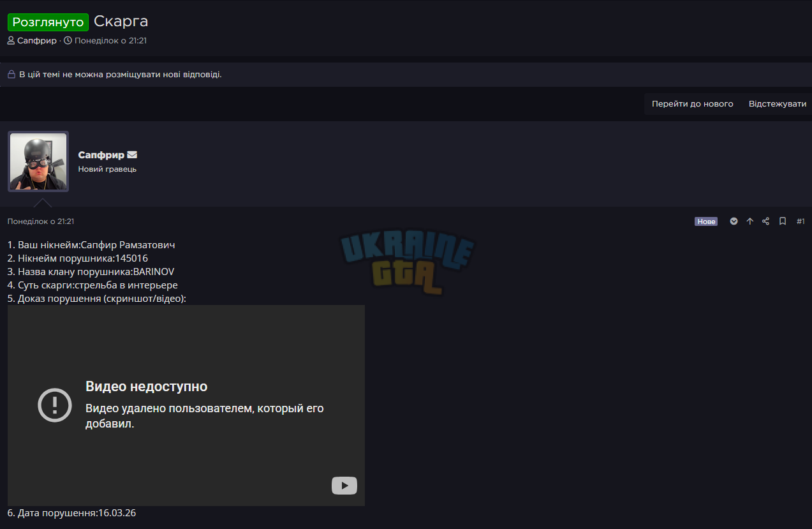Screen dimensions: 812x529
Task: Click the #1 post number link
Action: coord(801,221)
